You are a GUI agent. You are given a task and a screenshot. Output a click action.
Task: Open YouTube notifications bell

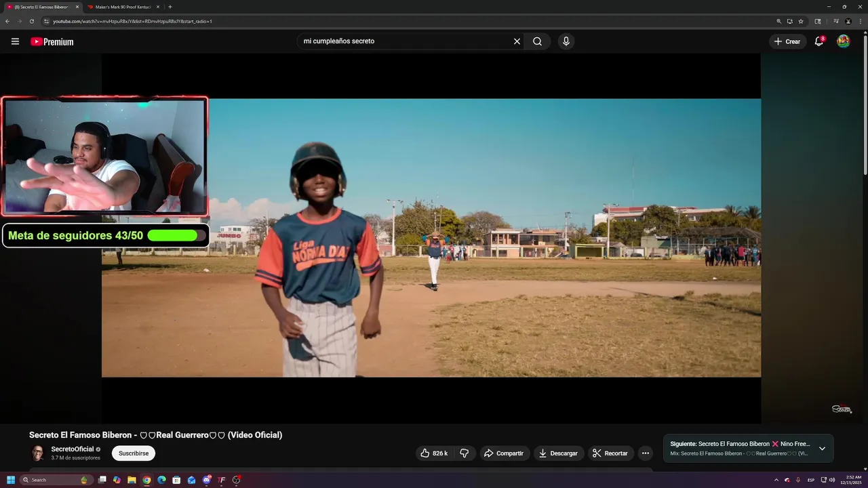coord(819,41)
